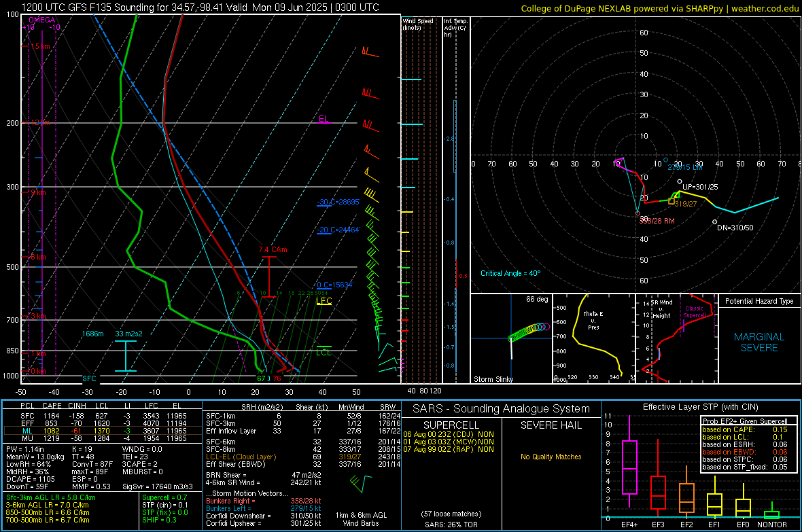Select the 700-500mb LR = 6.7 C/km line
This screenshot has width=802, height=532.
pos(48,520)
